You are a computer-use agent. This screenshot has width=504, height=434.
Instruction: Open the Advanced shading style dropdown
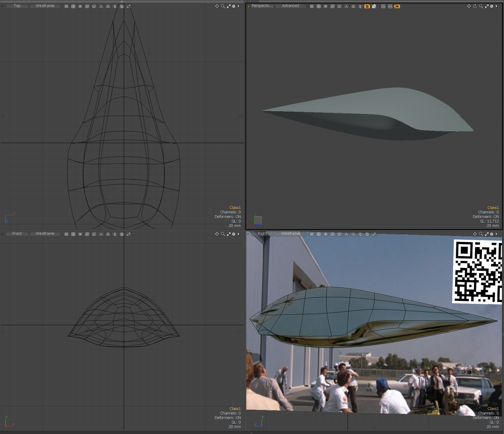point(290,6)
